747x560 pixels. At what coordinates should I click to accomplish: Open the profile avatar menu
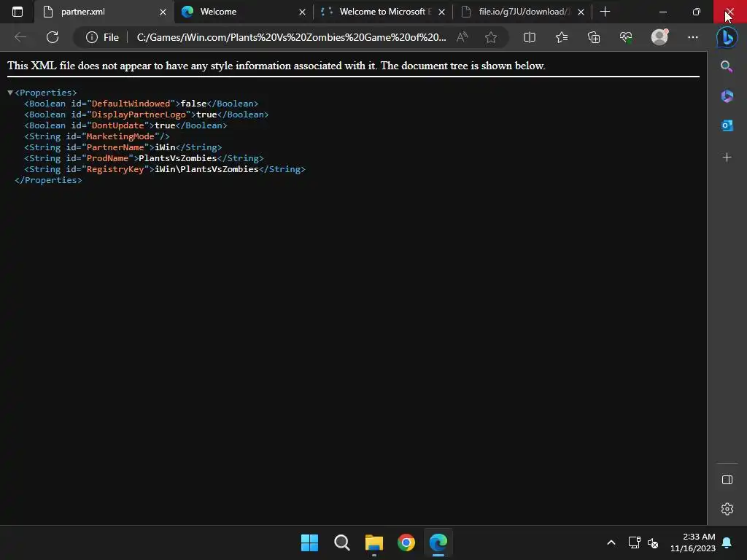(659, 37)
